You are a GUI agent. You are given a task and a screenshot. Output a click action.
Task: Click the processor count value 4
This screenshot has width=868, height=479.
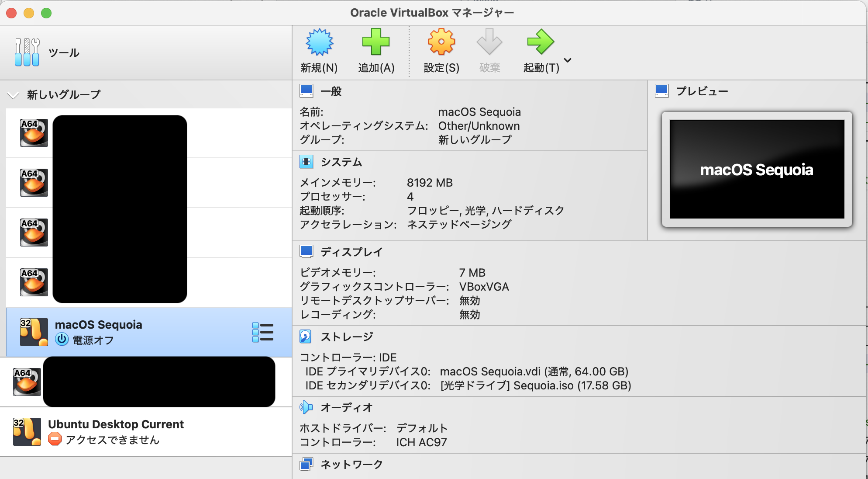click(410, 197)
